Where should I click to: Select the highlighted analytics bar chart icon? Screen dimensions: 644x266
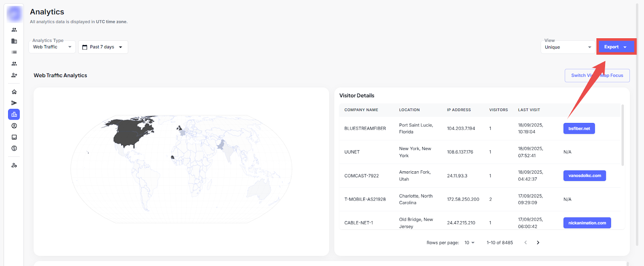click(14, 114)
